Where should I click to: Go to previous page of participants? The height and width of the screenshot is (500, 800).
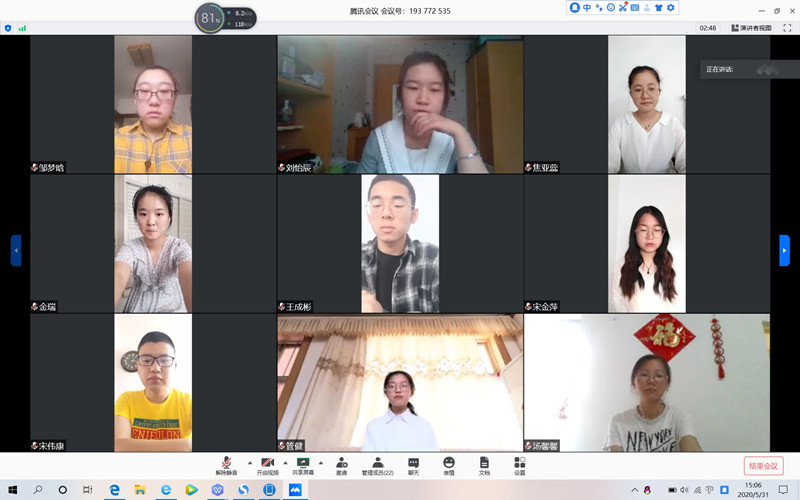pos(16,250)
